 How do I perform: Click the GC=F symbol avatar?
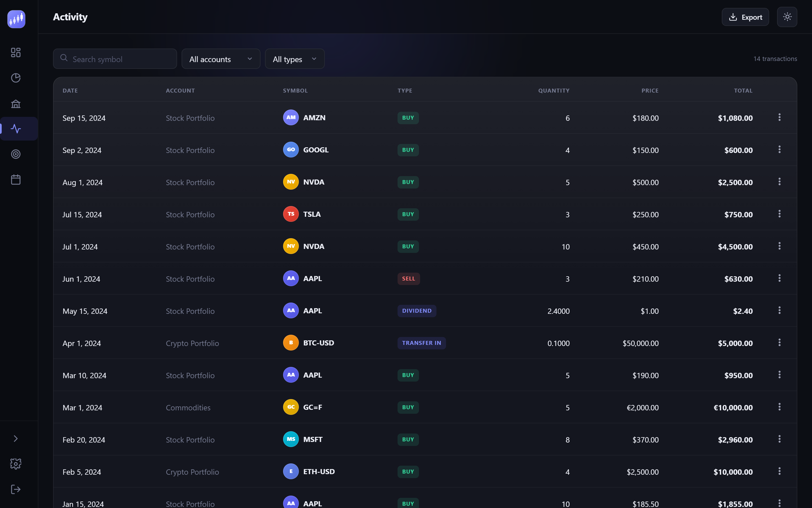coord(291,407)
